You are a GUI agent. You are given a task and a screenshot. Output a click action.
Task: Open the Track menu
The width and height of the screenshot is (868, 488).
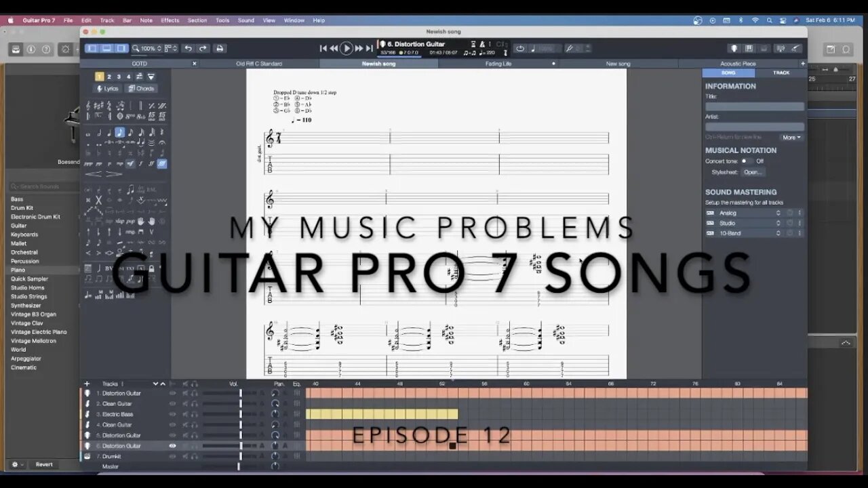pos(107,20)
